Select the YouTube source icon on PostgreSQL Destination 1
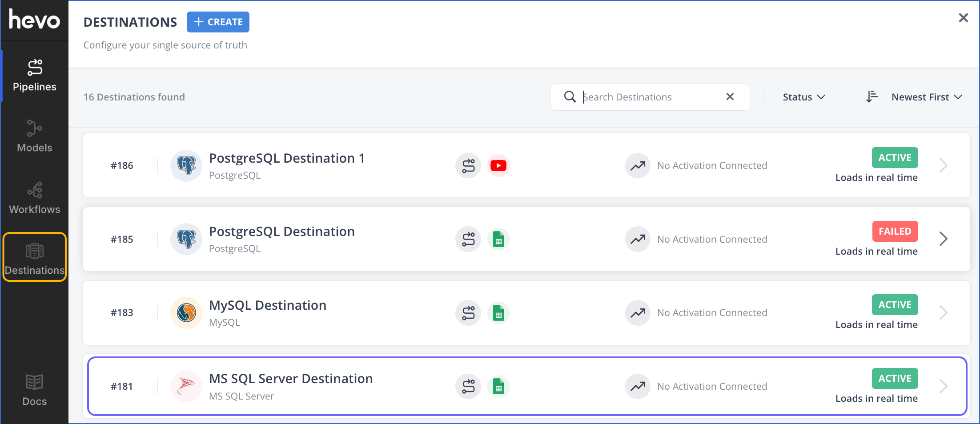980x424 pixels. coord(498,165)
